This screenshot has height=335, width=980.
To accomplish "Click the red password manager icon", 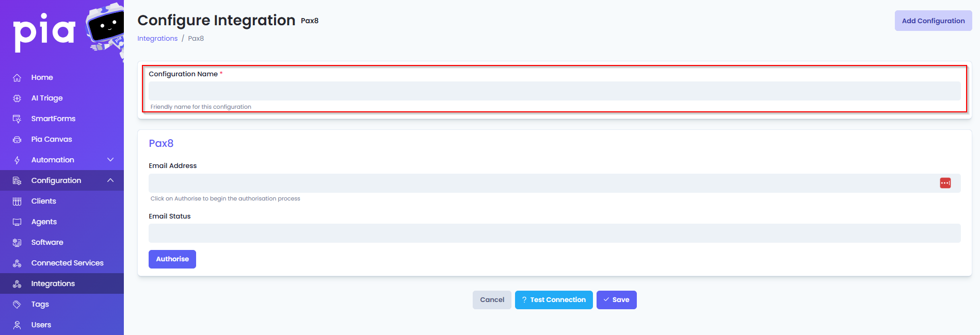I will (945, 183).
